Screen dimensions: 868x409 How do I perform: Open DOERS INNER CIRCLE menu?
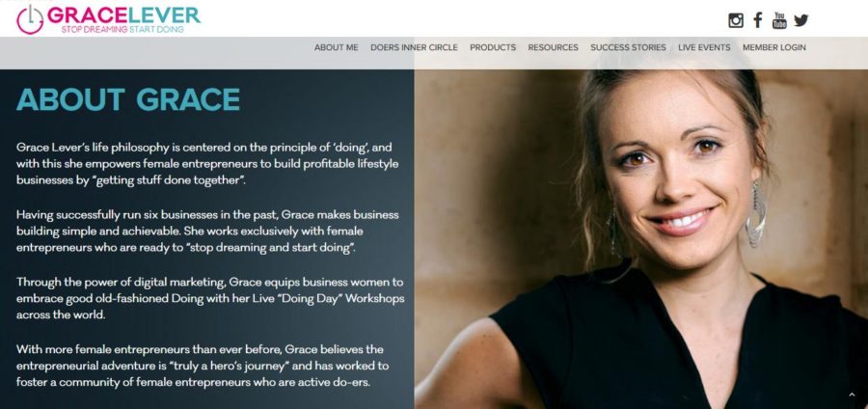click(x=414, y=47)
